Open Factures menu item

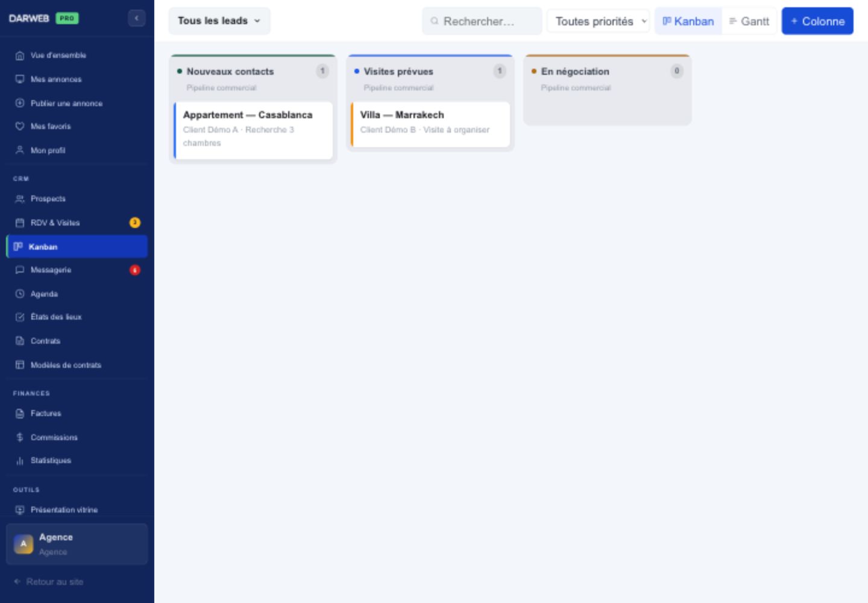(77, 413)
